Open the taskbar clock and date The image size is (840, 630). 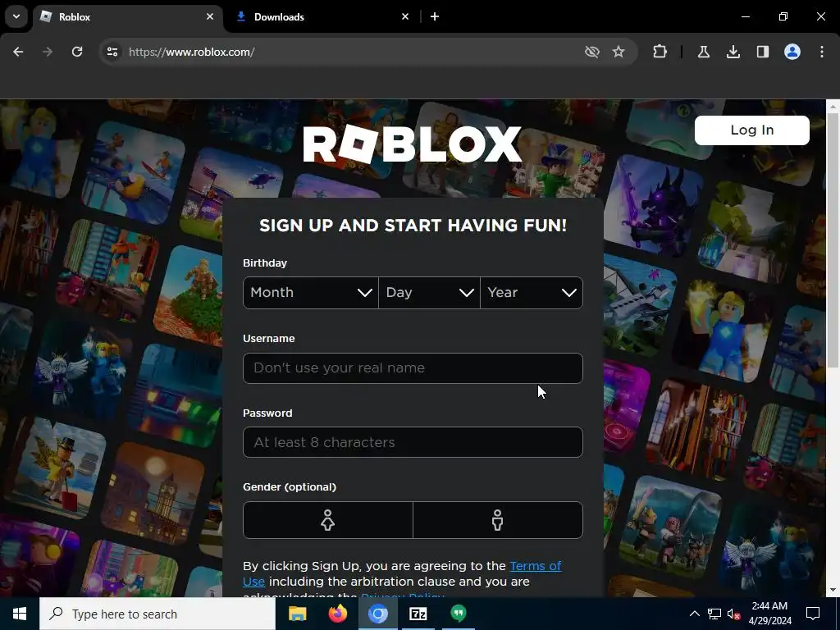769,614
